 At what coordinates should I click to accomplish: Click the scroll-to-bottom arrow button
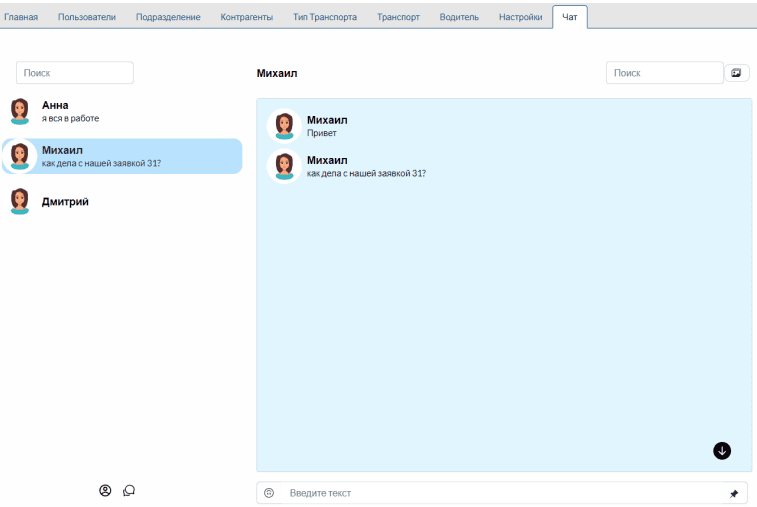(722, 451)
